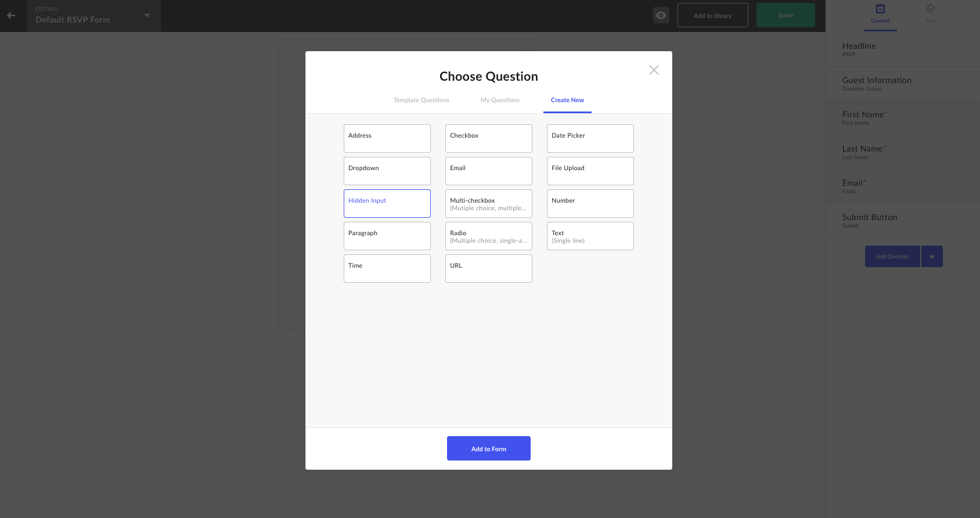Open Guest Information question group
Viewport: 980px width, 518px height.
click(x=903, y=84)
